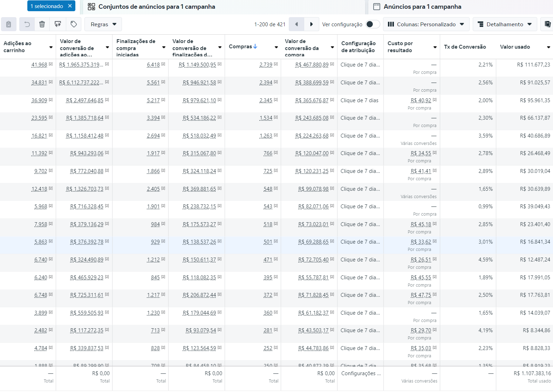The height and width of the screenshot is (392, 553).
Task: Open initiated checkouts value 5.217
Action: [153, 100]
